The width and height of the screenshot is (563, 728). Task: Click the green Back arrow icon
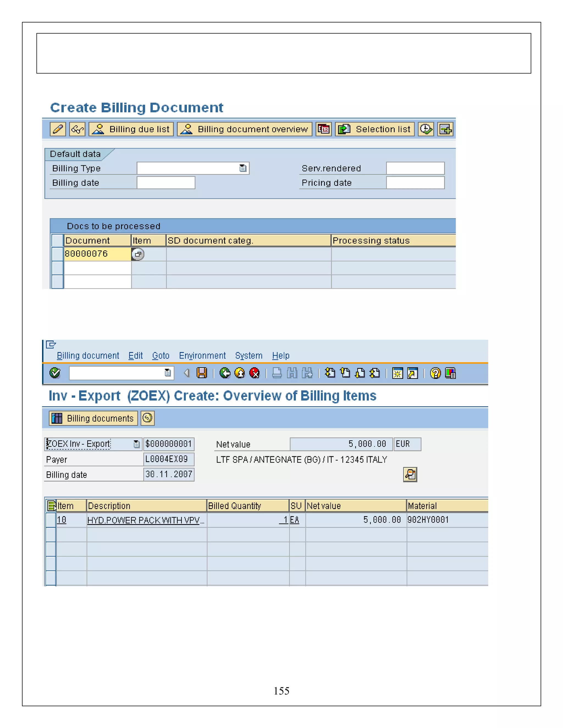point(225,373)
